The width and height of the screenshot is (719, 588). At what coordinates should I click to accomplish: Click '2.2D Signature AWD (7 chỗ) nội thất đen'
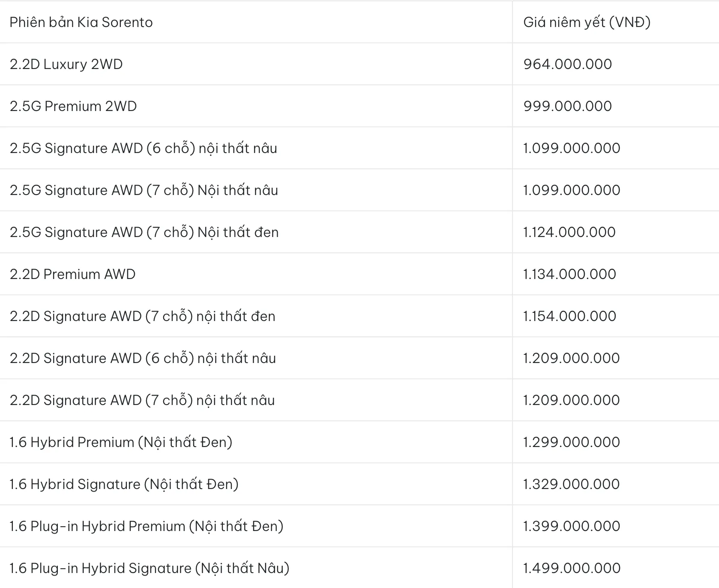[x=143, y=316]
